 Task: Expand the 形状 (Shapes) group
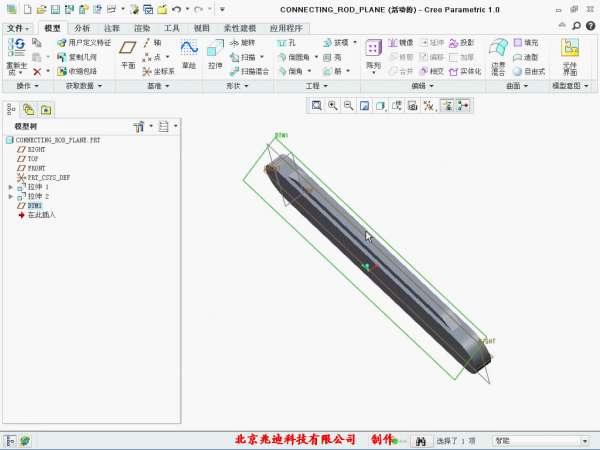point(237,86)
